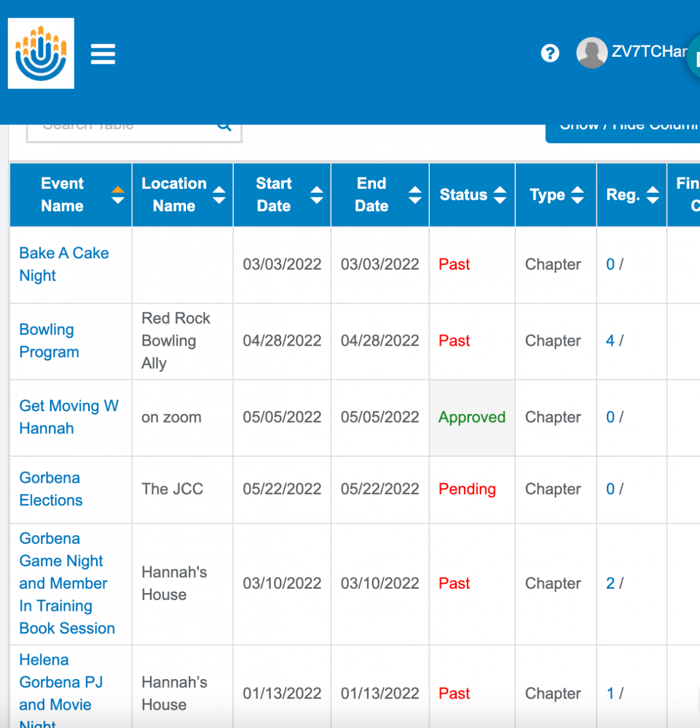Open the help question mark icon

pos(550,53)
